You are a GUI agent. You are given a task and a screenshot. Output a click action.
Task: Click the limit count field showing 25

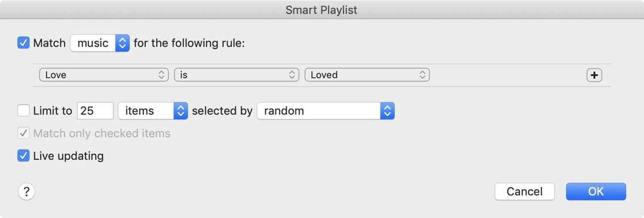(95, 111)
